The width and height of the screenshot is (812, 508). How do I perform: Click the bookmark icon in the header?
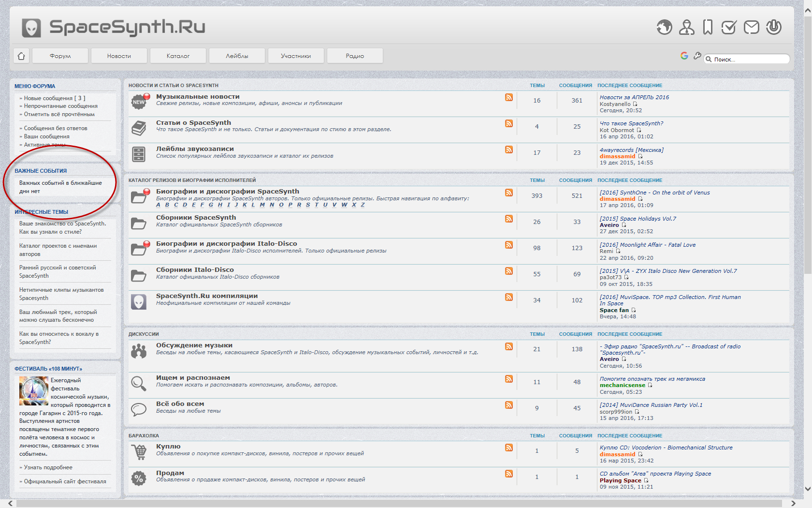[x=708, y=27]
